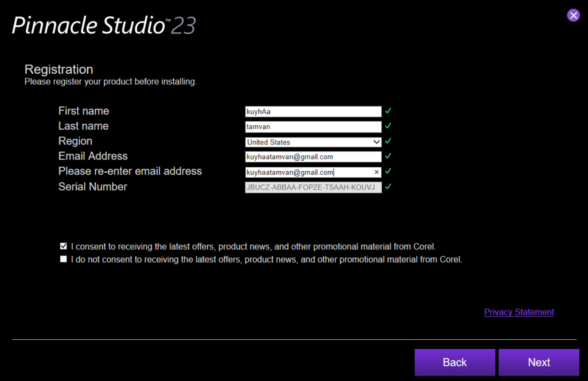This screenshot has width=588, height=381.
Task: Click the green checkmark beside Serial Number
Action: click(x=388, y=187)
